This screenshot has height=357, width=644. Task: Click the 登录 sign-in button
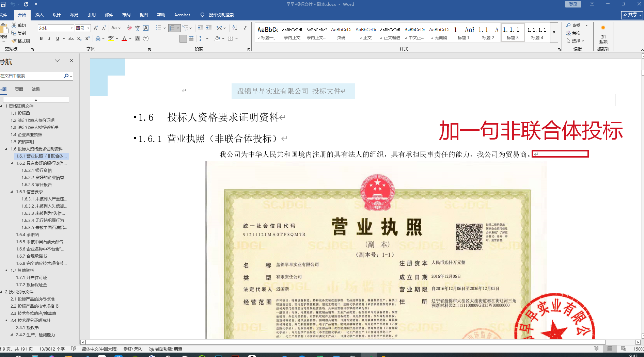[573, 4]
